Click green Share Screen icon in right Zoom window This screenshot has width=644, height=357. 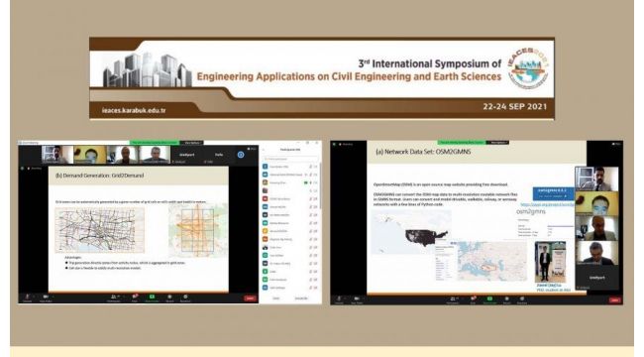point(489,298)
